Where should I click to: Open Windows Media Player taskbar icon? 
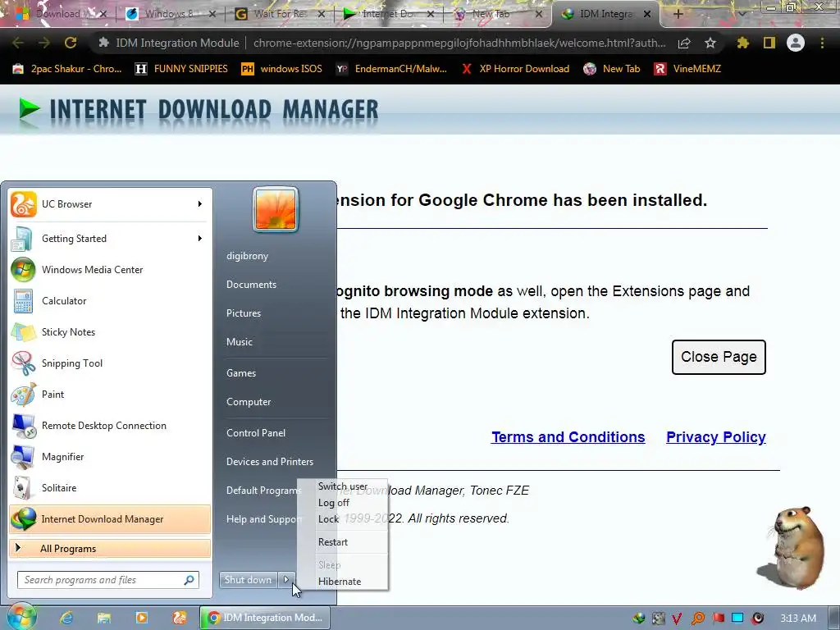point(141,618)
